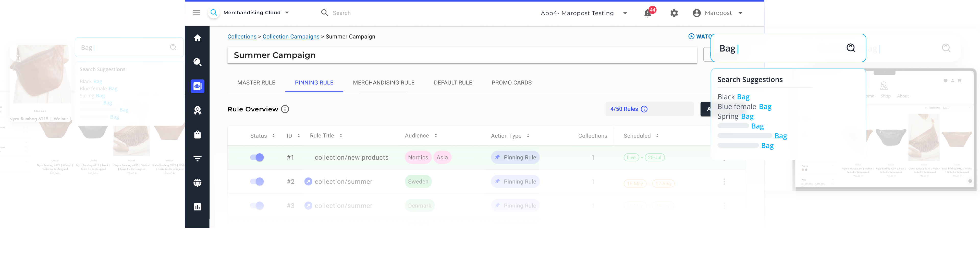Viewport: 980px width, 255px height.
Task: Click the award ribbon sidebar icon
Action: 198,110
